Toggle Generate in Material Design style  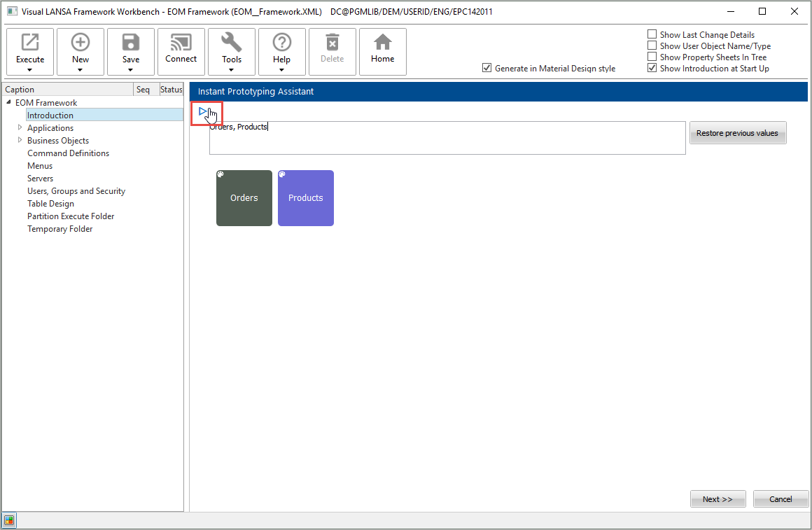pyautogui.click(x=486, y=68)
